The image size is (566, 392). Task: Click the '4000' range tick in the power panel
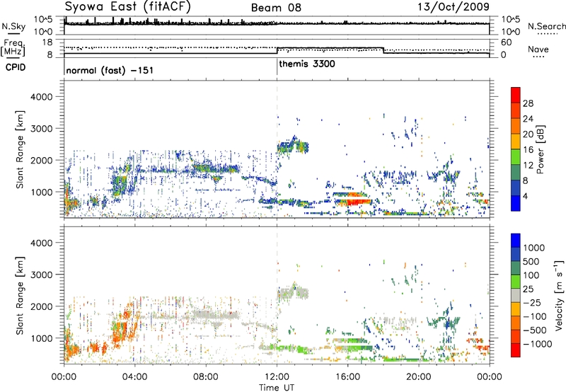[x=42, y=97]
